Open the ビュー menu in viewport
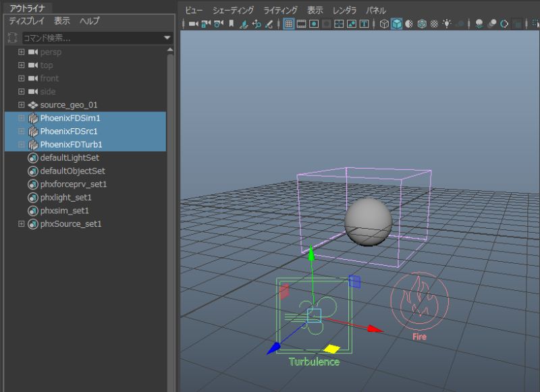This screenshot has width=540, height=392. (194, 11)
